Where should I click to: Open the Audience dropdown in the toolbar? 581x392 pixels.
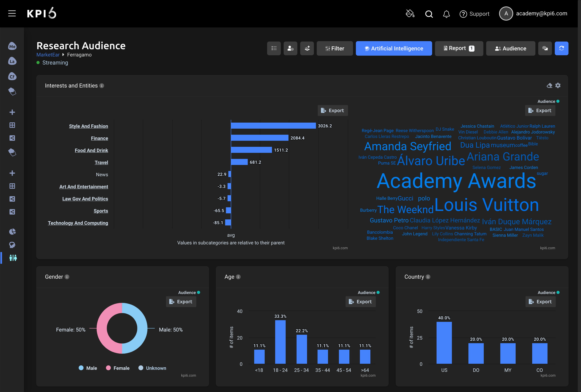click(x=511, y=48)
